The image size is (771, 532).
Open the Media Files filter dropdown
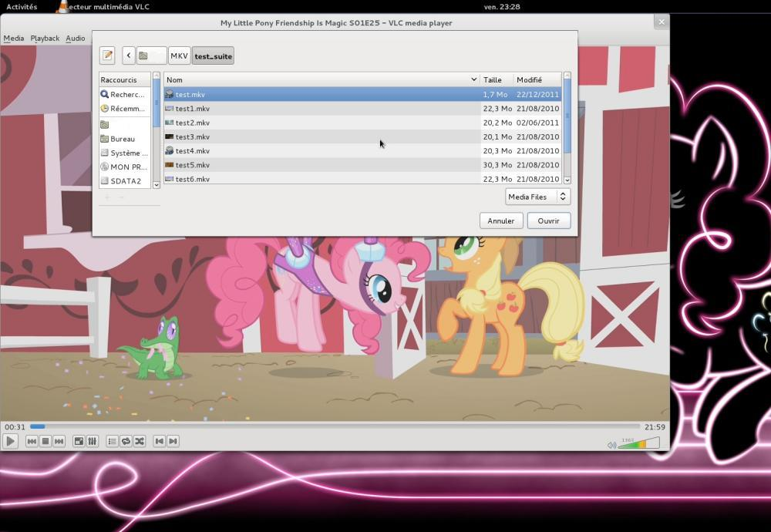tap(538, 197)
